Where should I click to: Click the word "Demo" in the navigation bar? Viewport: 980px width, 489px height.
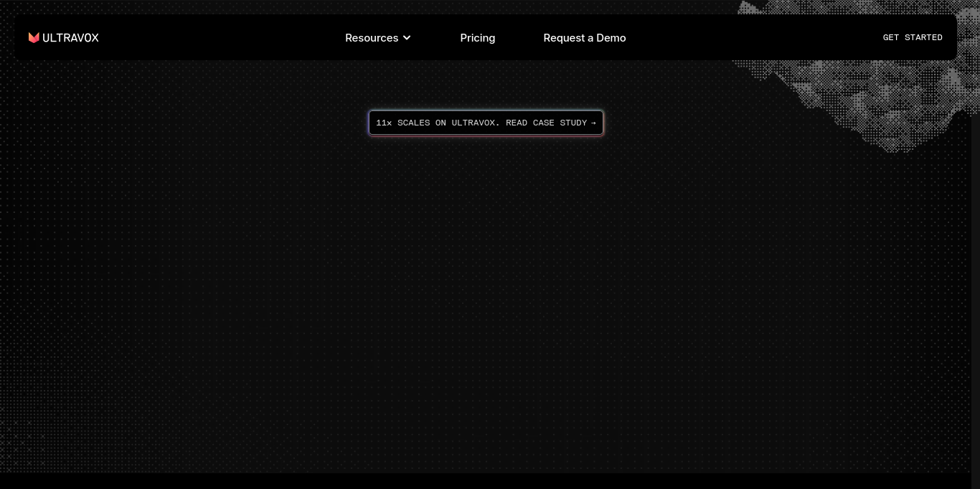pos(611,38)
